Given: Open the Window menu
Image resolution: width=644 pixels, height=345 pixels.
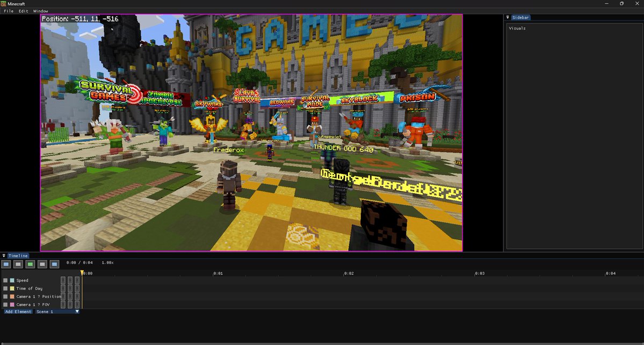Looking at the screenshot, I should tap(40, 11).
